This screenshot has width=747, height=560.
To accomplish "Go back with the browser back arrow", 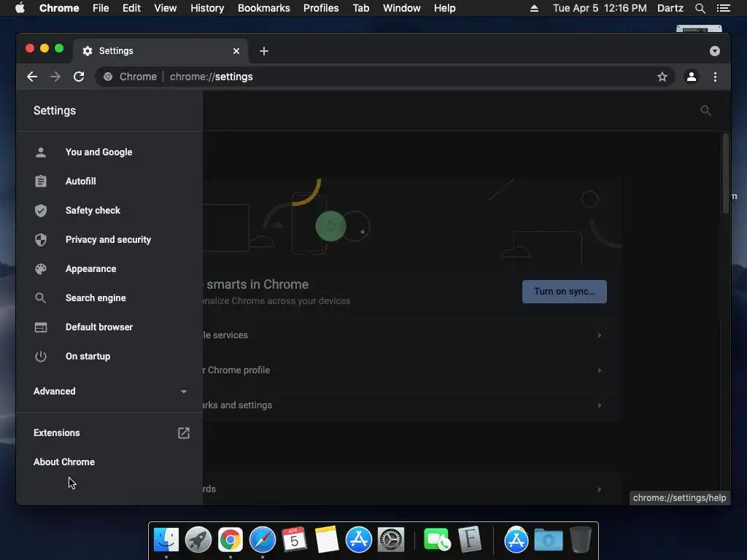I will [32, 77].
